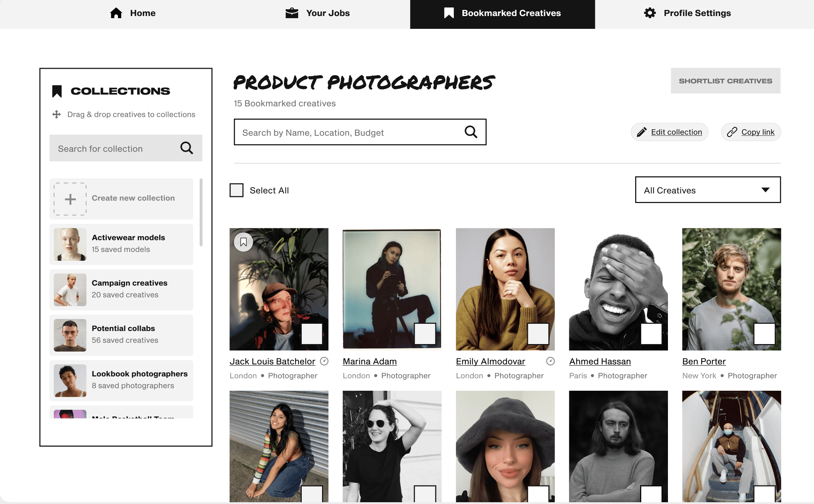Image resolution: width=814 pixels, height=504 pixels.
Task: Check the selection box on Ben Porter's photo
Action: tap(764, 334)
